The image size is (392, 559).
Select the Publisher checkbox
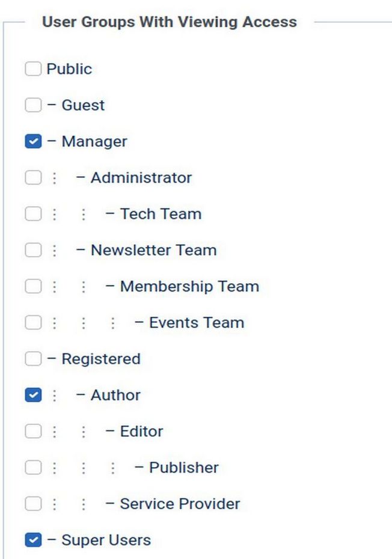pyautogui.click(x=33, y=468)
